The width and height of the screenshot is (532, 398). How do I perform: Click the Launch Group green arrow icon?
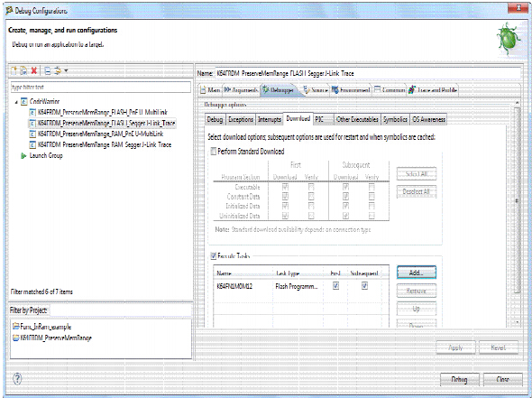point(23,156)
